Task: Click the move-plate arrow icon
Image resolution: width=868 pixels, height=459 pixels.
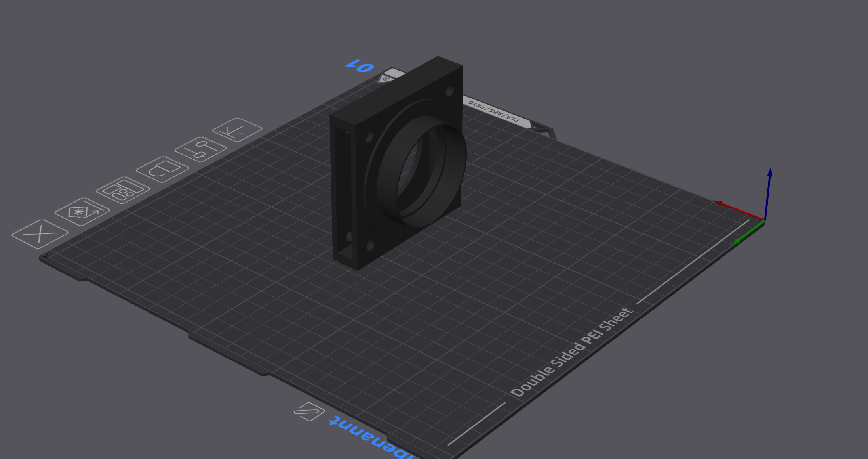Action: [237, 130]
